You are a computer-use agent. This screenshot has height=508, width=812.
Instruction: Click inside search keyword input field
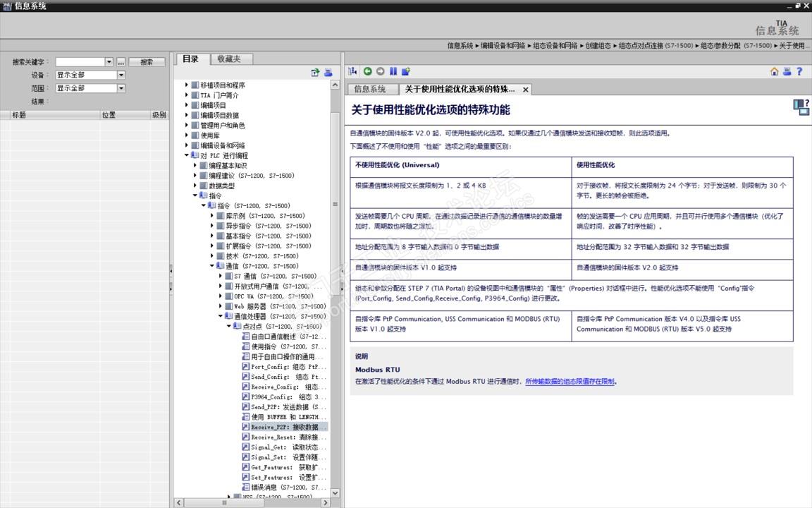(80, 61)
